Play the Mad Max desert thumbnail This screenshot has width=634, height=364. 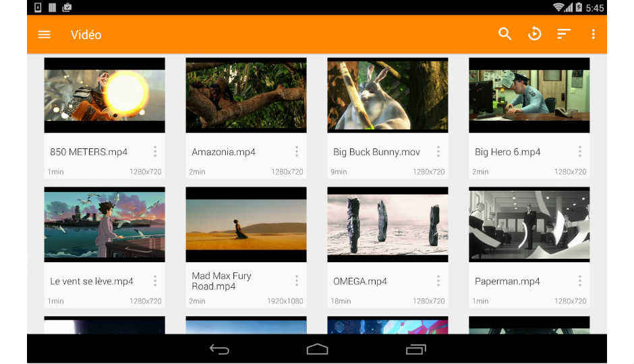(x=246, y=224)
